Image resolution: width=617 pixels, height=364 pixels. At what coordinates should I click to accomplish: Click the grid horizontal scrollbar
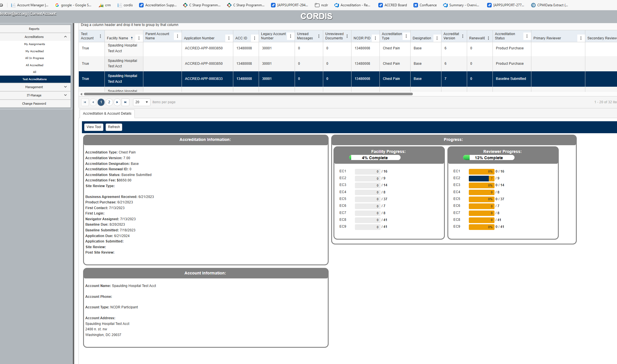(x=248, y=94)
